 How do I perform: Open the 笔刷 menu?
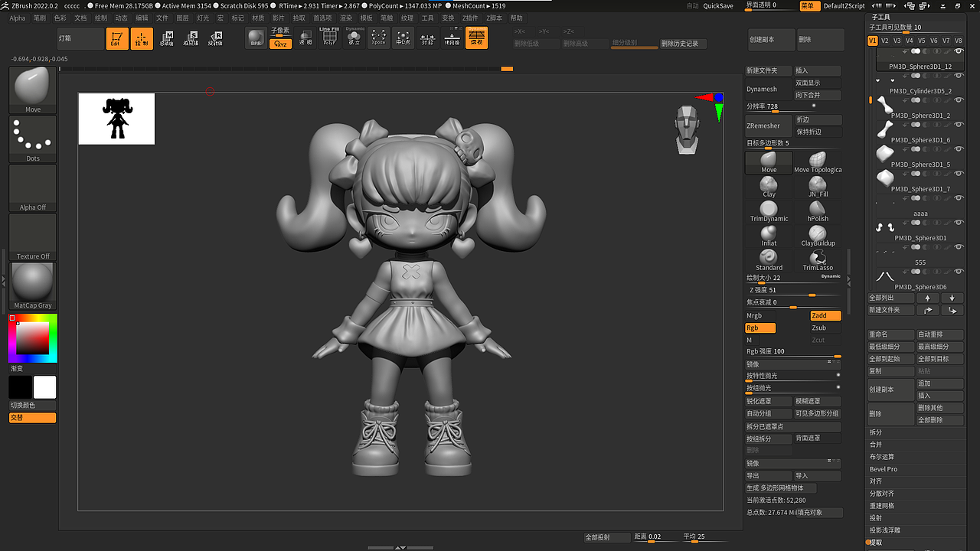(x=40, y=18)
